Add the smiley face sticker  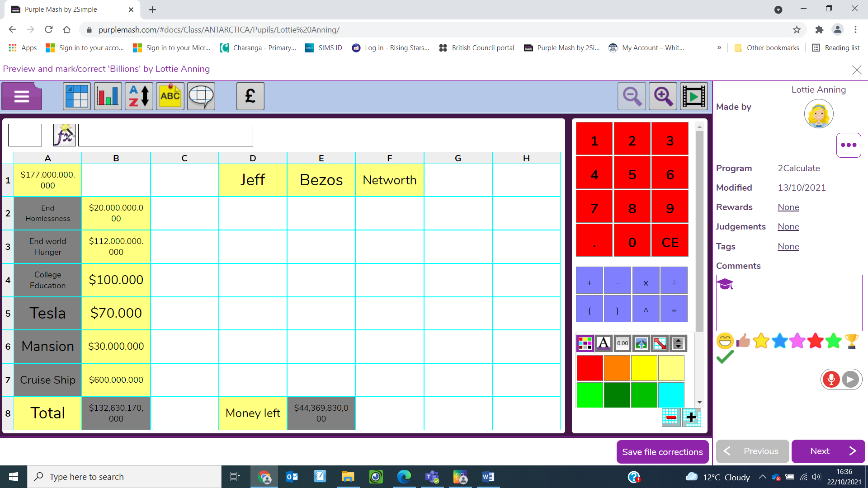click(725, 341)
